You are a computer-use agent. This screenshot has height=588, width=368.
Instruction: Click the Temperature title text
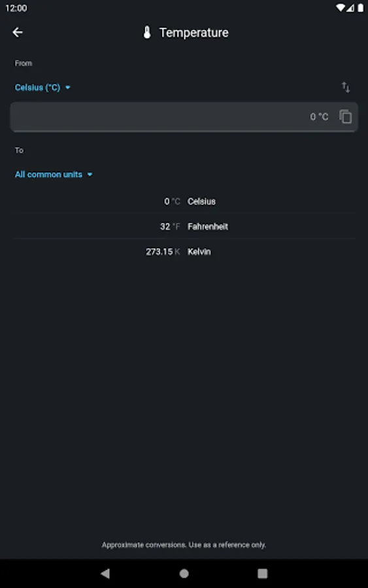(194, 33)
